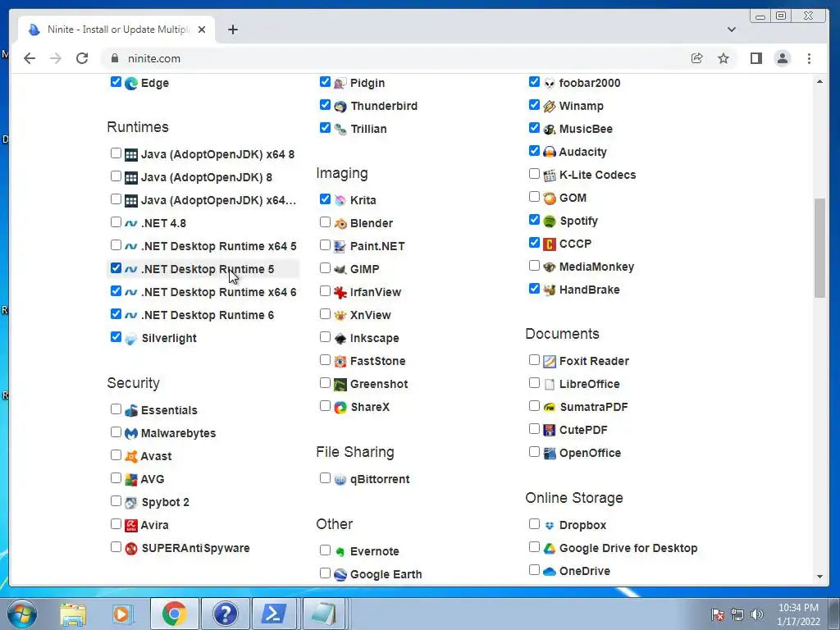
Task: Click the CCCP icon
Action: (549, 244)
